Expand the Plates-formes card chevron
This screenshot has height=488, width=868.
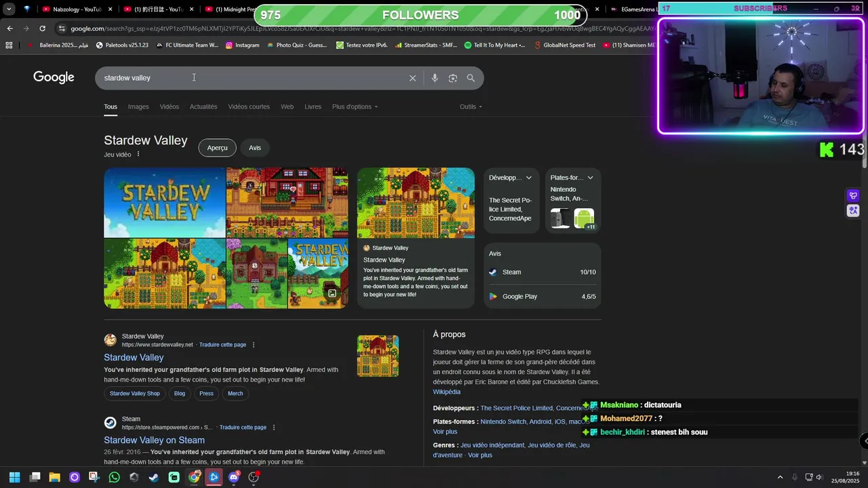point(590,178)
